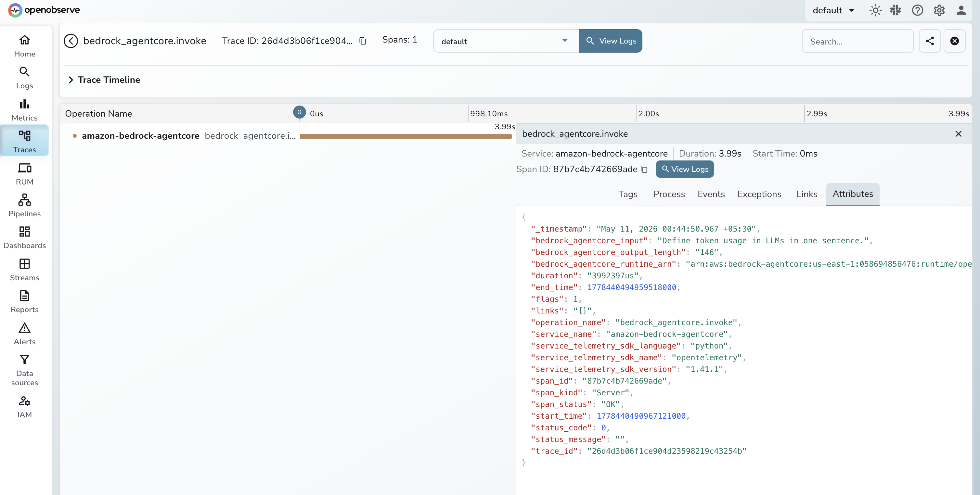Share this trace link

tap(929, 41)
